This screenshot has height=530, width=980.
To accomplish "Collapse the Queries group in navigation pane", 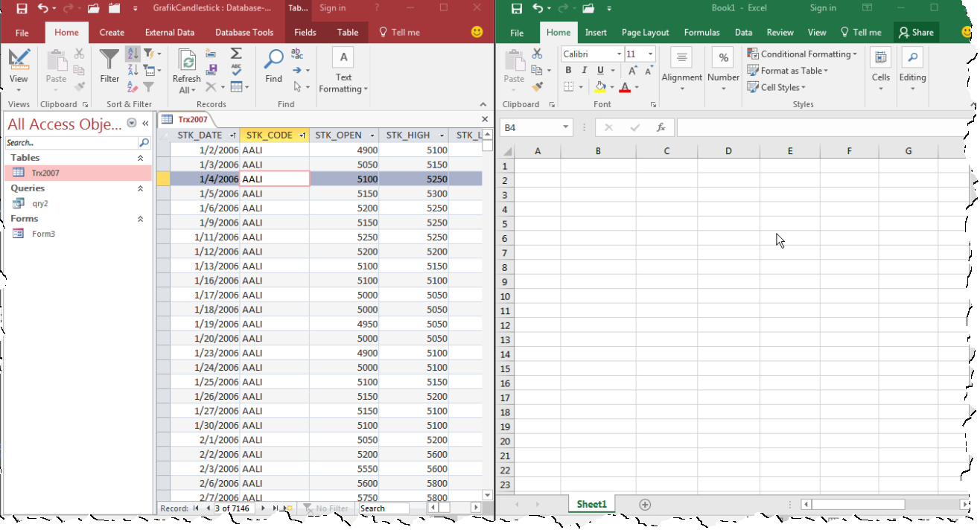I will (x=140, y=188).
